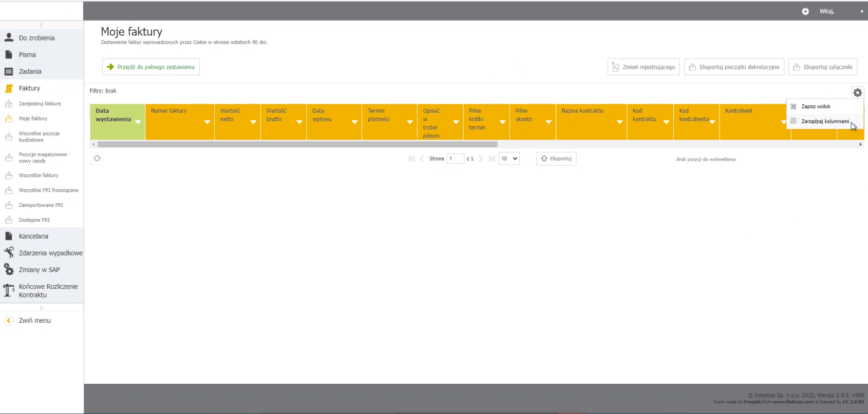Open the Termin płatności column dropdown
The height and width of the screenshot is (414, 868).
(x=410, y=122)
